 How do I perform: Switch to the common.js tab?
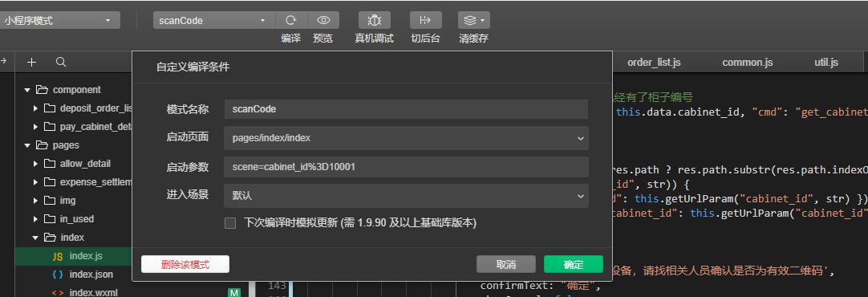pyautogui.click(x=748, y=63)
